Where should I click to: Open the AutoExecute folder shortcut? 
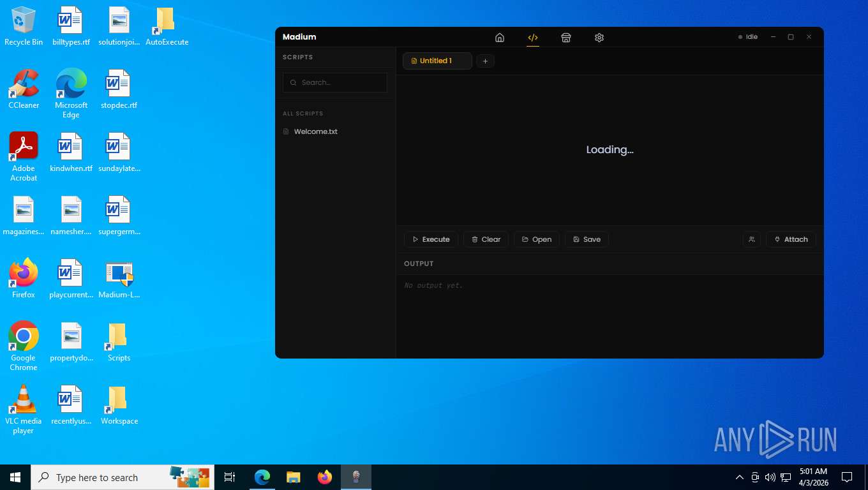[x=167, y=26]
